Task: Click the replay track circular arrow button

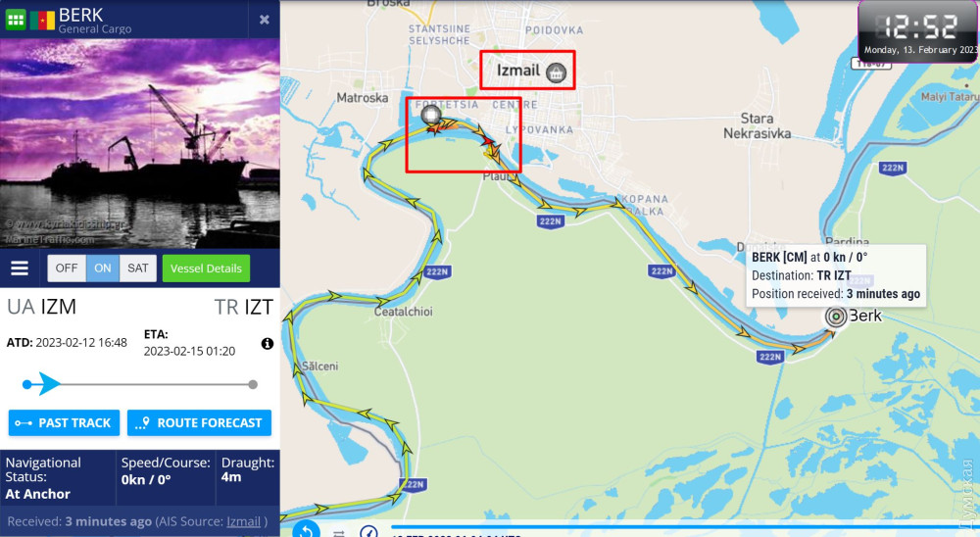Action: coord(306,531)
